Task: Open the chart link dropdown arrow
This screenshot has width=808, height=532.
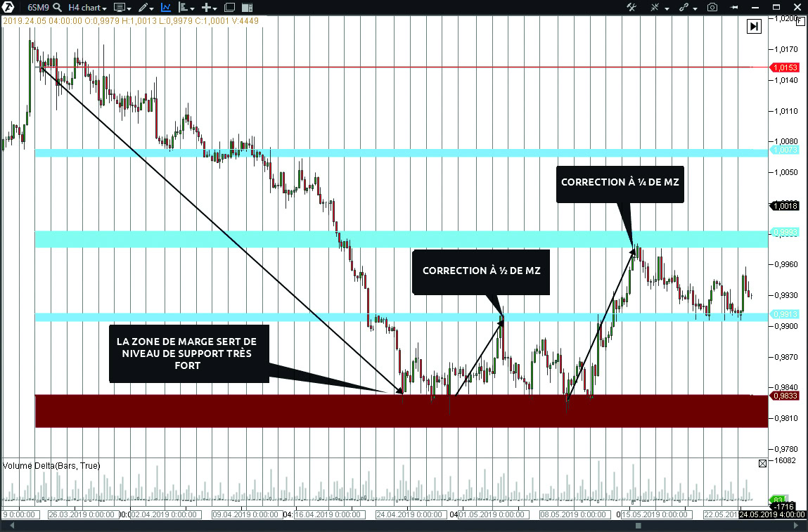Action: click(695, 8)
